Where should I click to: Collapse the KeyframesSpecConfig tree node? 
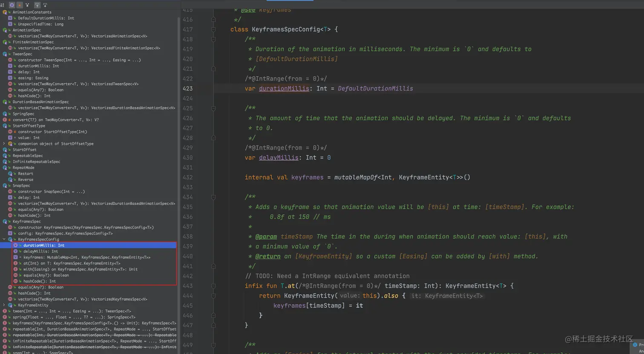pyautogui.click(x=4, y=239)
